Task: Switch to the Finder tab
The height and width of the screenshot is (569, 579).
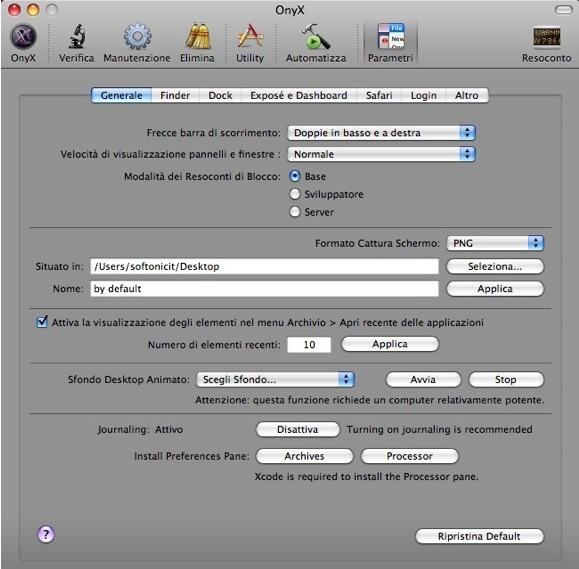Action: point(175,95)
